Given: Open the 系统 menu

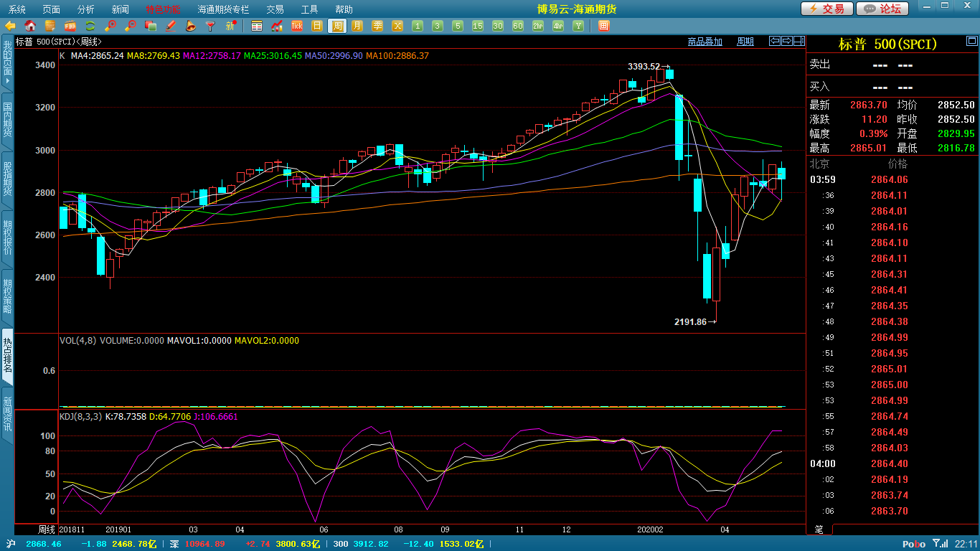Looking at the screenshot, I should pos(17,9).
